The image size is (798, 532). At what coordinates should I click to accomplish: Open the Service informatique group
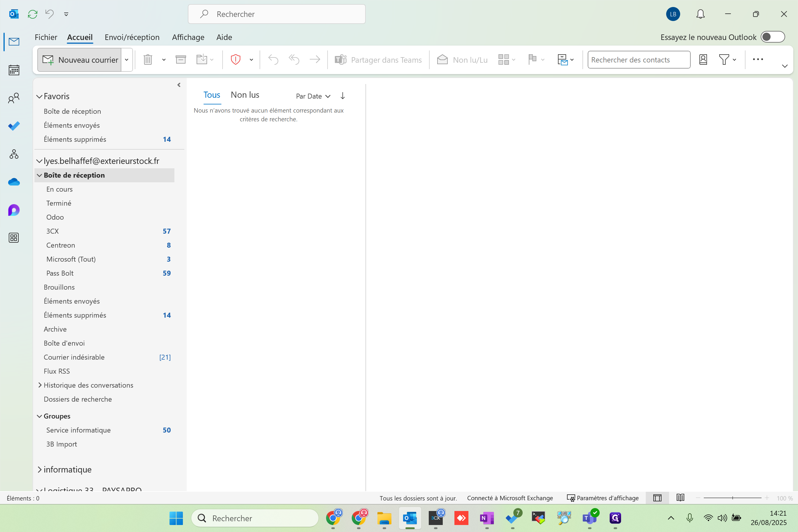point(104,430)
